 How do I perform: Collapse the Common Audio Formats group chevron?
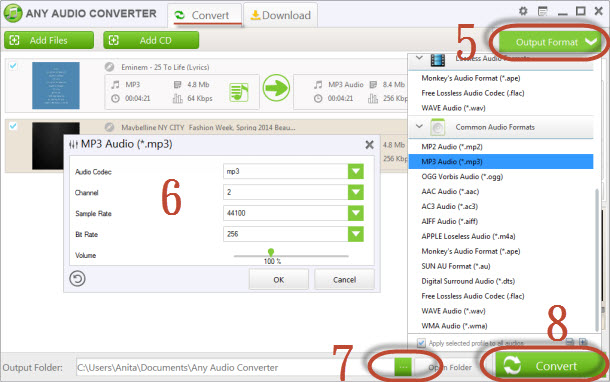419,126
